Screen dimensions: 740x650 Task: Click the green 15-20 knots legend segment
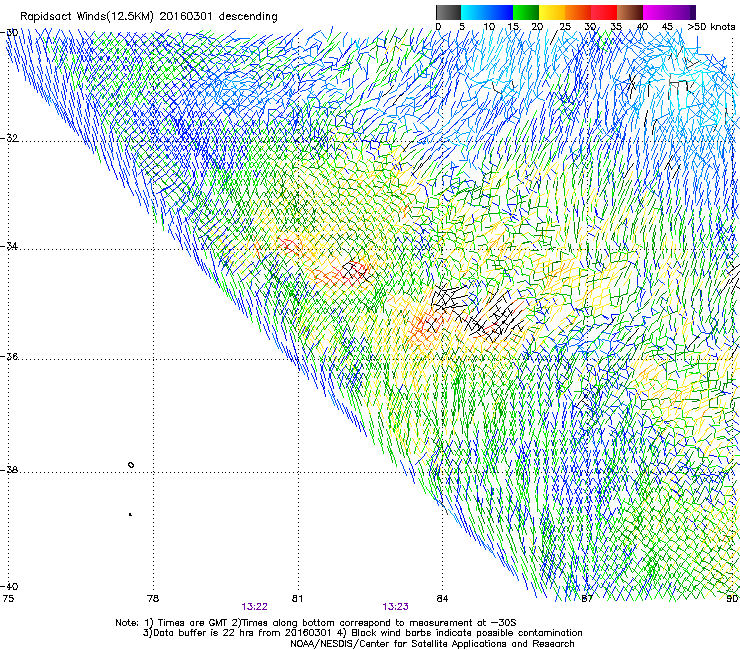click(x=526, y=12)
